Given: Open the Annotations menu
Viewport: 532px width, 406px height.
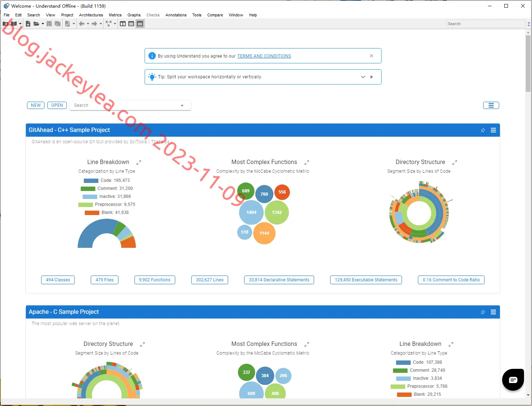Looking at the screenshot, I should pyautogui.click(x=176, y=15).
